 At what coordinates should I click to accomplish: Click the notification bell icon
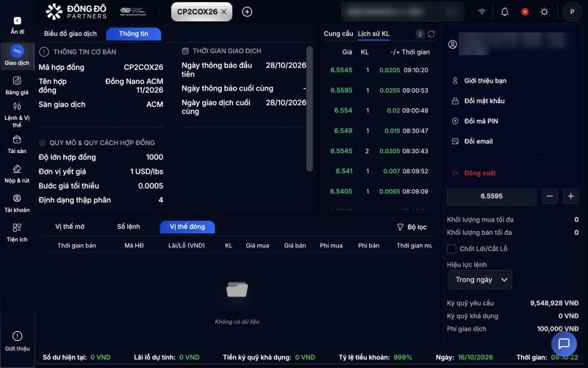505,12
